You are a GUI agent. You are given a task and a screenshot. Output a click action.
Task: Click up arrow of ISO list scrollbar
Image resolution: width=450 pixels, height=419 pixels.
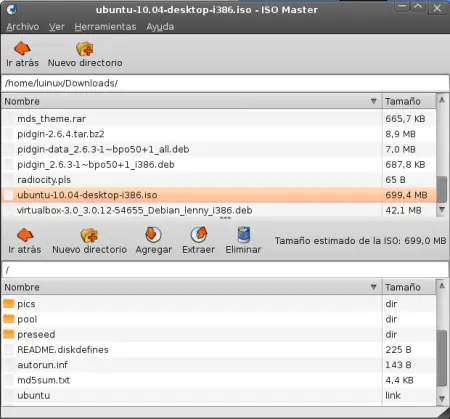[442, 286]
